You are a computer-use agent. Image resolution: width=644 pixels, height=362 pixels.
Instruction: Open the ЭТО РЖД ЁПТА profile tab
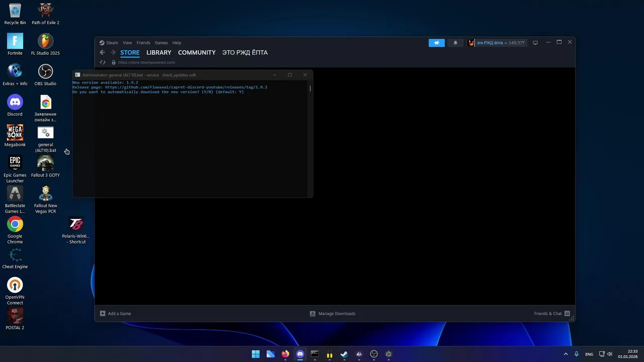pos(245,52)
